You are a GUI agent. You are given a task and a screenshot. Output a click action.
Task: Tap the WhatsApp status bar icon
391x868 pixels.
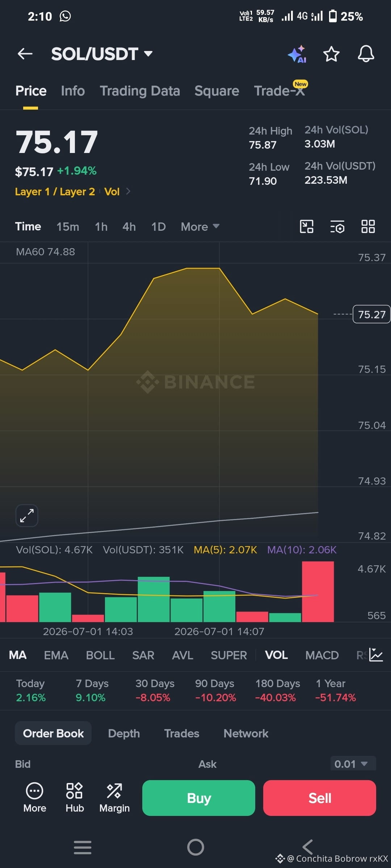[65, 16]
